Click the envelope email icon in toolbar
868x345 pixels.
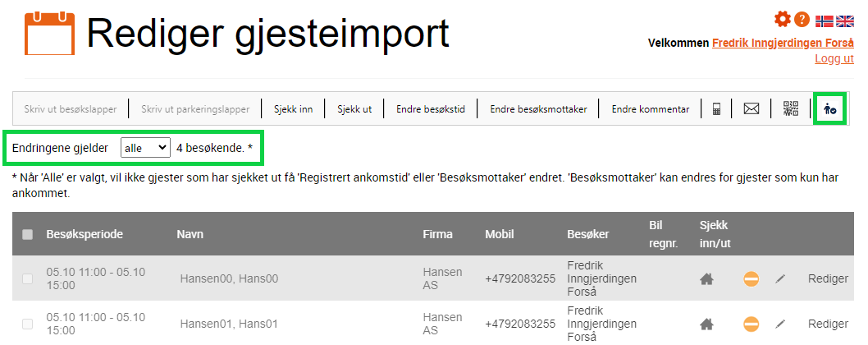752,109
